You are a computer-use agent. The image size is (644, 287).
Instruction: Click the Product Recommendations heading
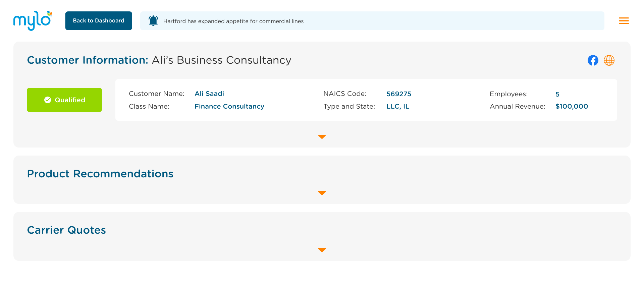click(x=100, y=174)
